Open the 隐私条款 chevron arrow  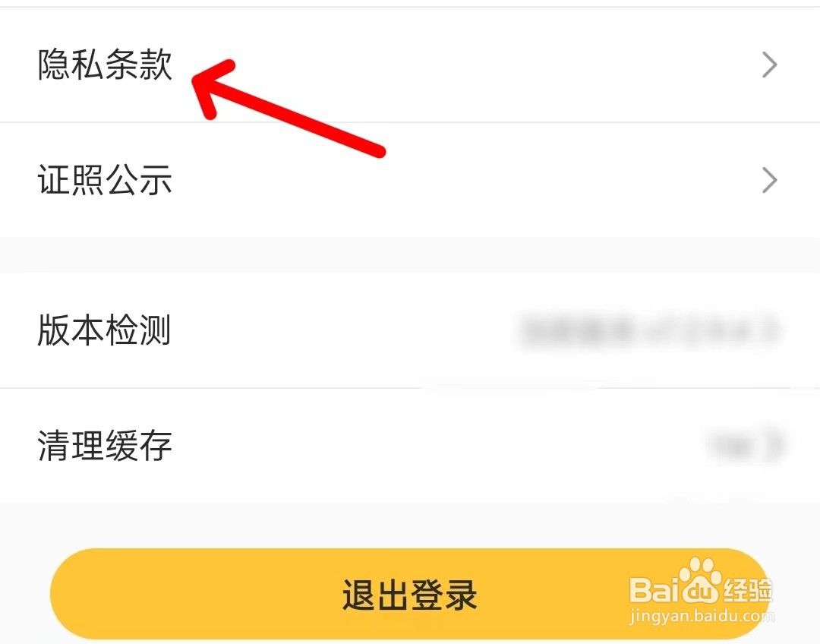point(769,65)
